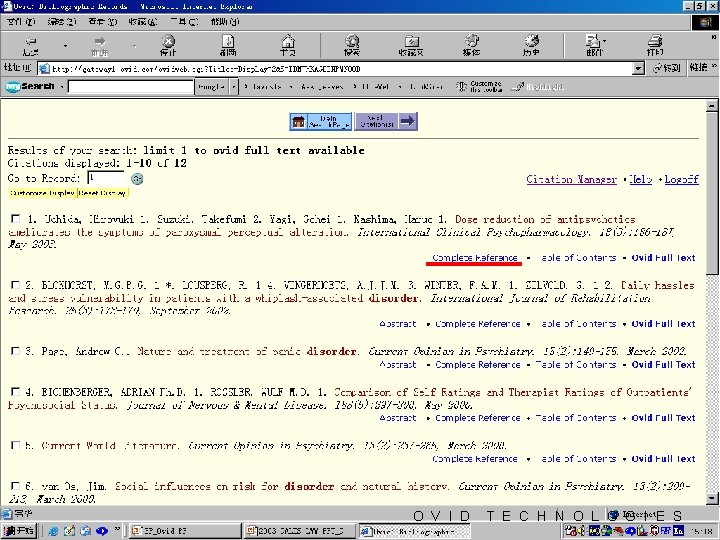Show desktop via third quick launch icon

[x=85, y=531]
